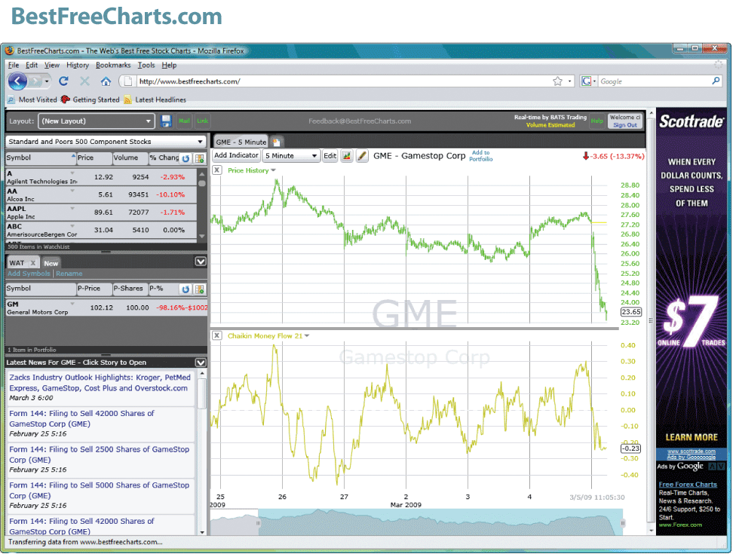This screenshot has height=560, width=739.
Task: Close the Price History chart panel
Action: [217, 170]
